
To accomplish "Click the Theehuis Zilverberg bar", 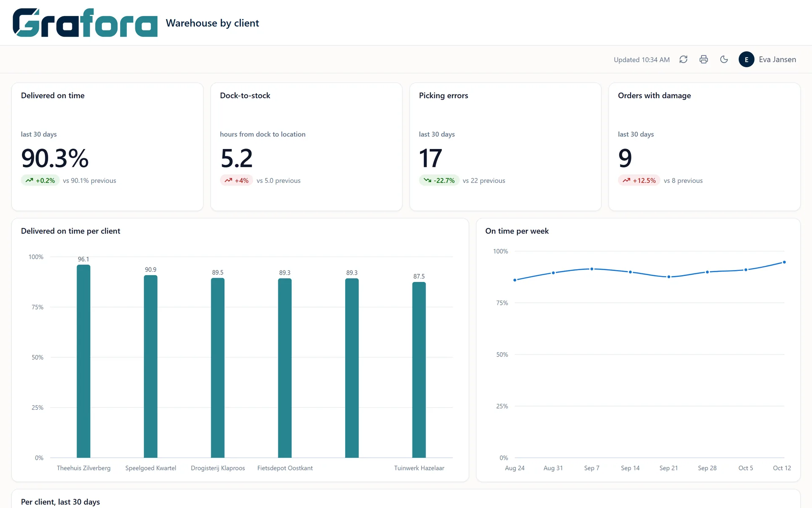I will click(x=83, y=361).
